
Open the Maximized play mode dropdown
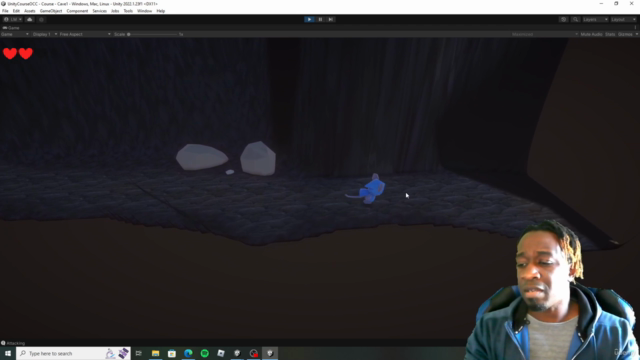544,34
